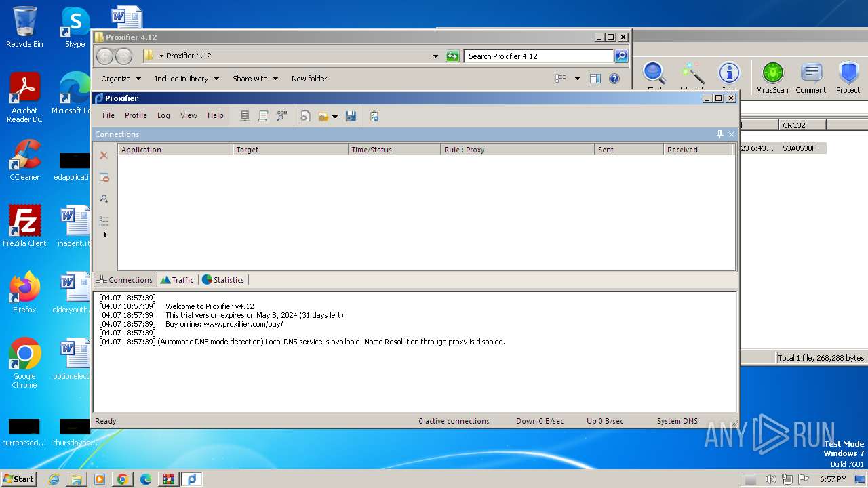Click the magnifier search icon in Connections sidebar

click(x=104, y=199)
